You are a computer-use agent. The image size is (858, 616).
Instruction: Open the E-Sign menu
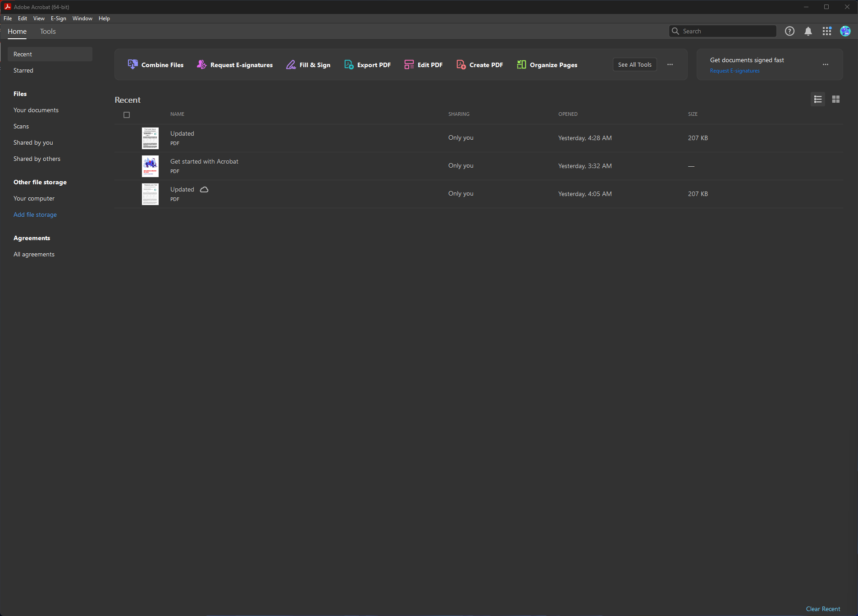click(x=58, y=18)
